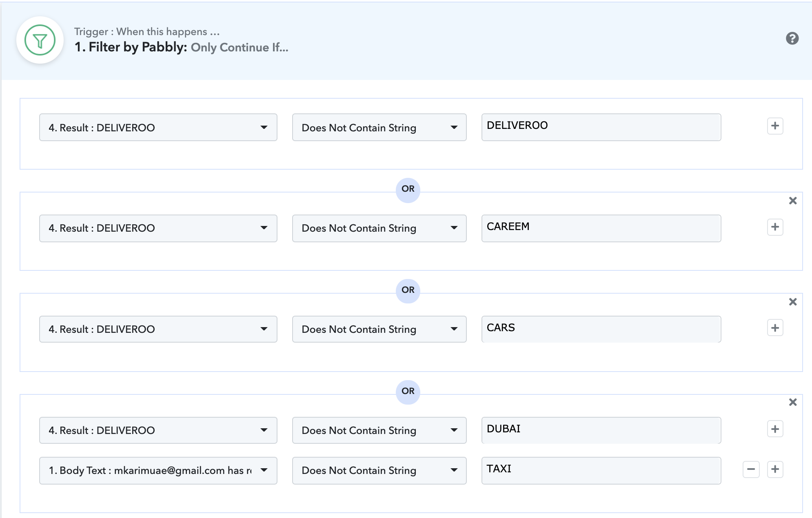The height and width of the screenshot is (518, 812).
Task: Open condition type dropdown in DUBAI row
Action: [x=379, y=430]
